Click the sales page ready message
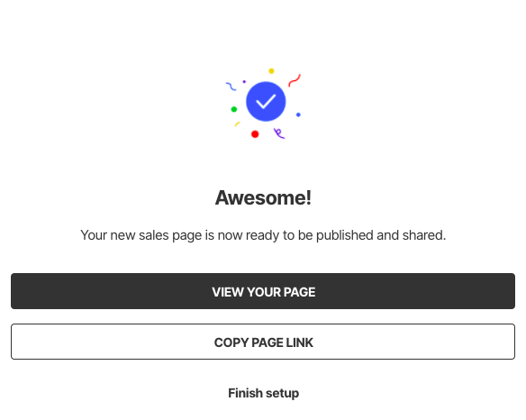 point(263,235)
